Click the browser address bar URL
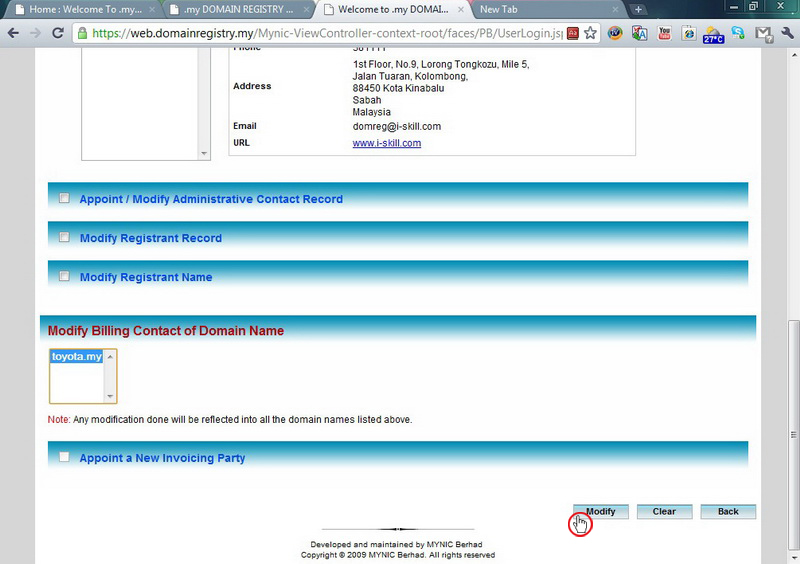800x564 pixels. (327, 33)
